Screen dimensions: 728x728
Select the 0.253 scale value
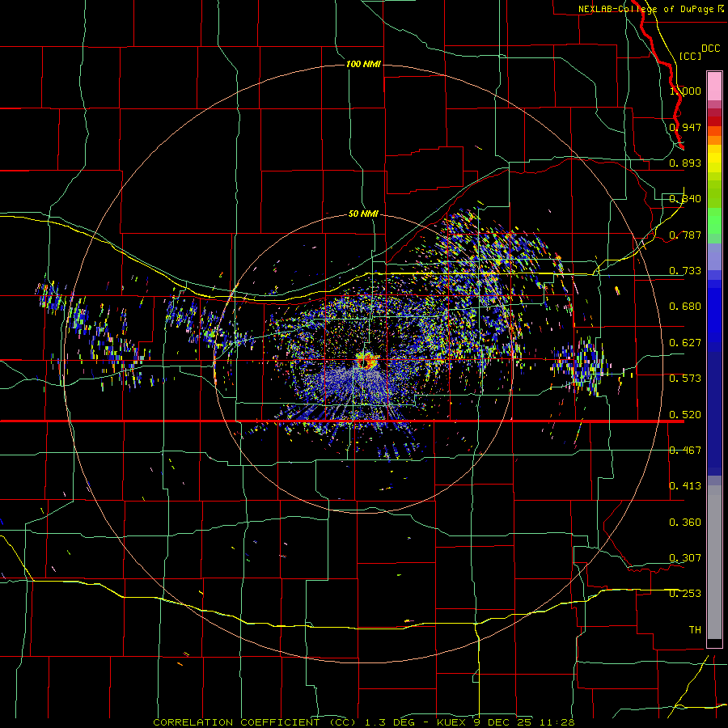685,594
